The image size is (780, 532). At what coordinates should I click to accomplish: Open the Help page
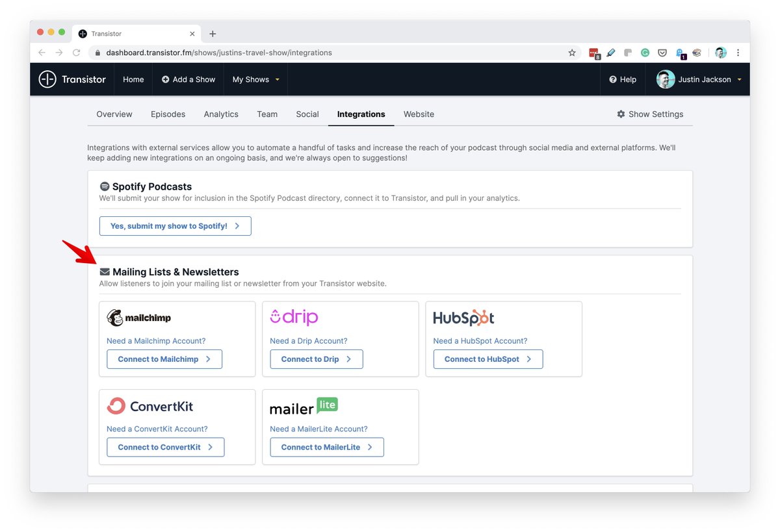click(623, 79)
